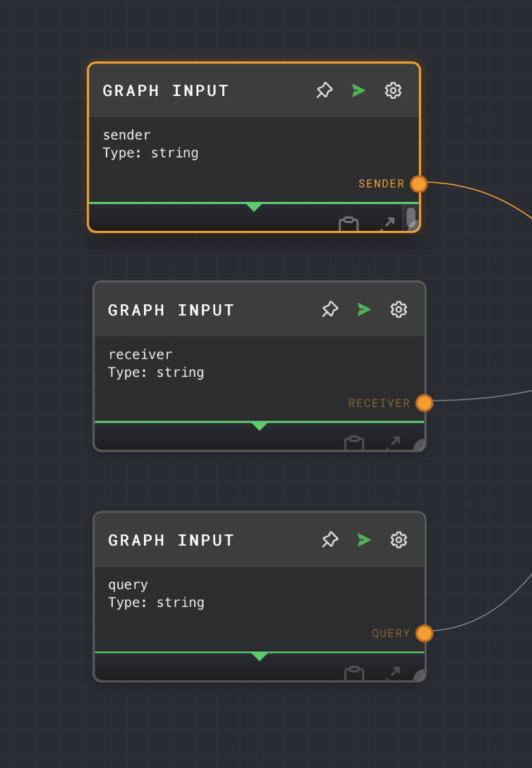Image resolution: width=532 pixels, height=768 pixels.
Task: Click the RECEIVER port label
Action: click(380, 403)
